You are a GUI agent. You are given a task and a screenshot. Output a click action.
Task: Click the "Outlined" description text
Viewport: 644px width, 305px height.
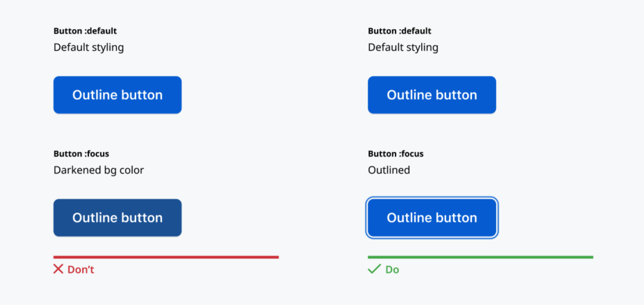(389, 170)
